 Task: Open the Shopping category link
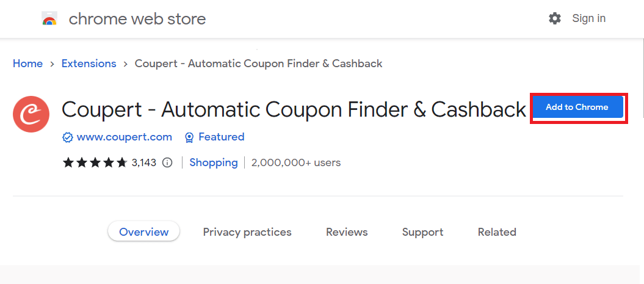coord(214,162)
